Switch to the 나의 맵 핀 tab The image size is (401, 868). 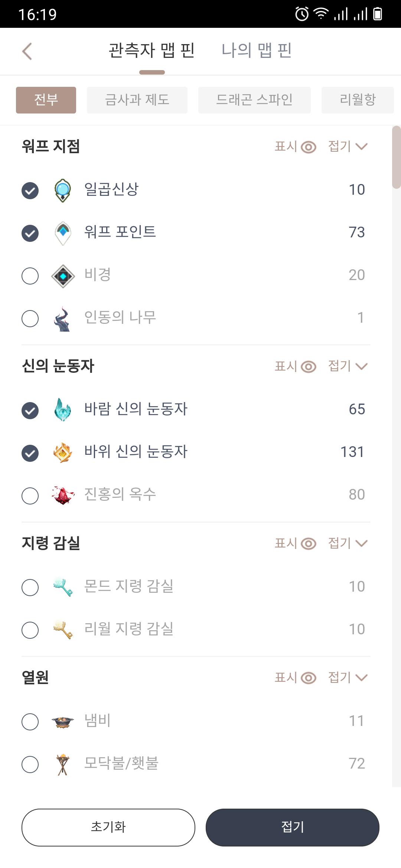pyautogui.click(x=257, y=50)
